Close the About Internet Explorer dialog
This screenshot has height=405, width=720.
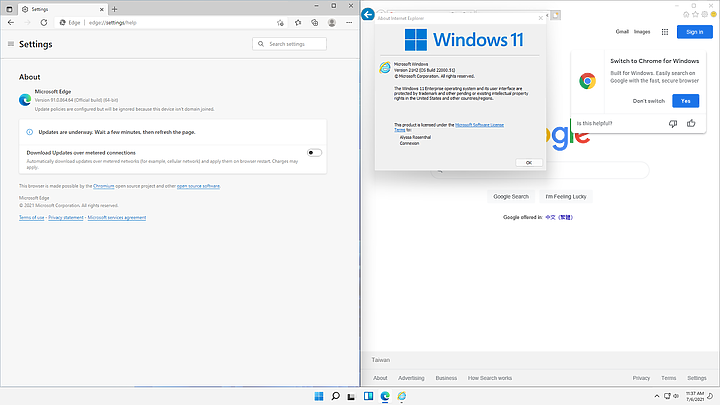click(x=540, y=18)
